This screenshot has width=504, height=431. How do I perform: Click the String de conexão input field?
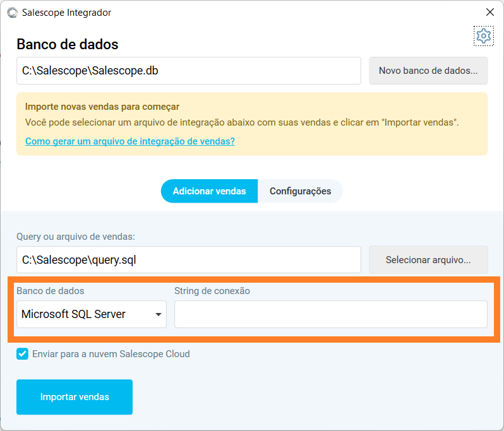click(x=331, y=314)
